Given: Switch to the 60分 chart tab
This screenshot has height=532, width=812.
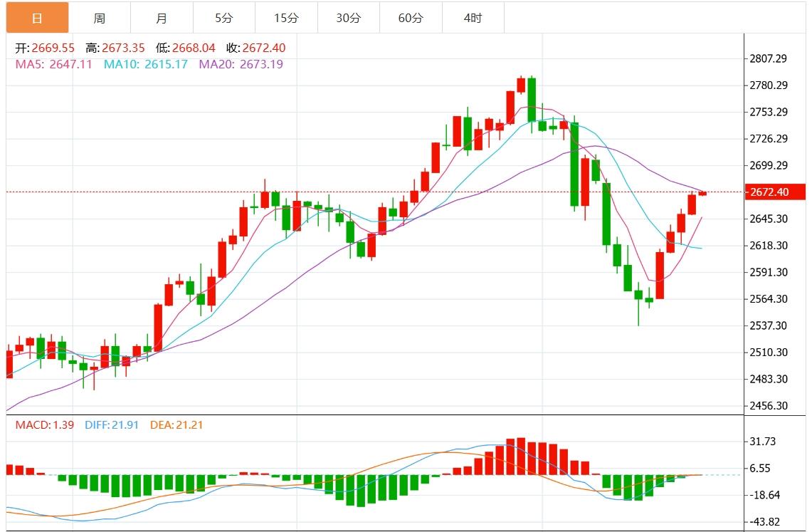Looking at the screenshot, I should coord(411,18).
